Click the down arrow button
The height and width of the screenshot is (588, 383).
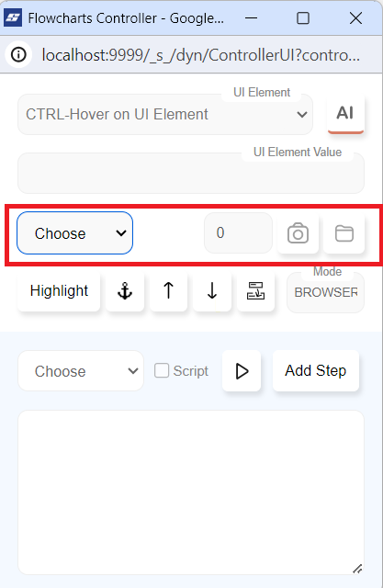(212, 291)
